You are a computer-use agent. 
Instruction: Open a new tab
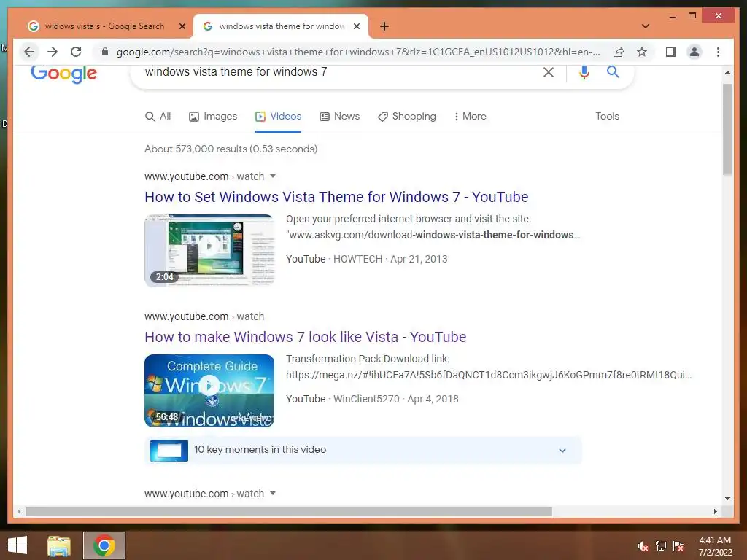point(384,26)
